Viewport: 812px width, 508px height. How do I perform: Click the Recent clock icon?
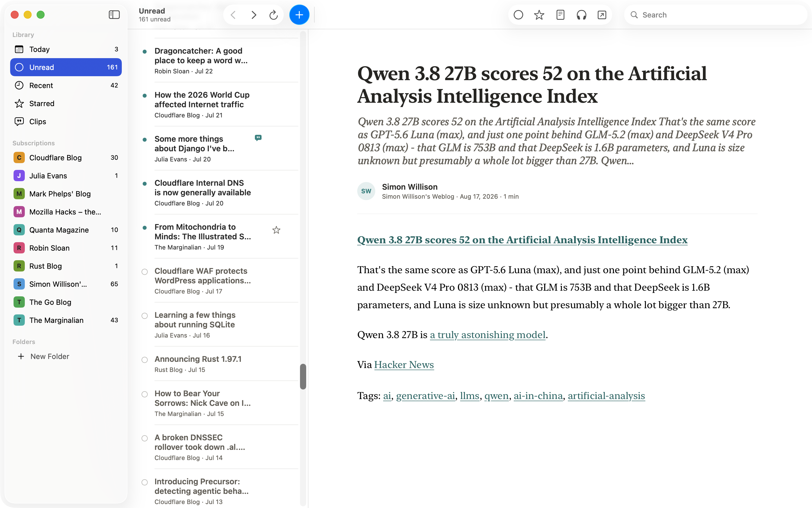(19, 85)
